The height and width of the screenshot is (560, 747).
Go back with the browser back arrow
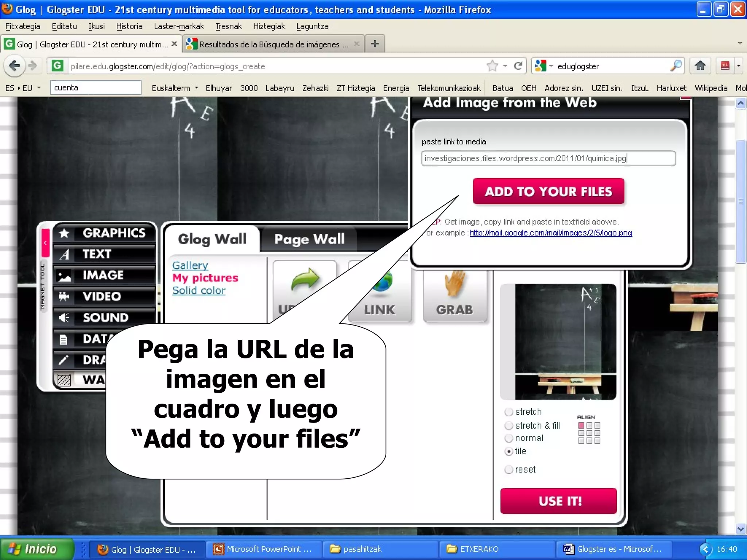(15, 66)
